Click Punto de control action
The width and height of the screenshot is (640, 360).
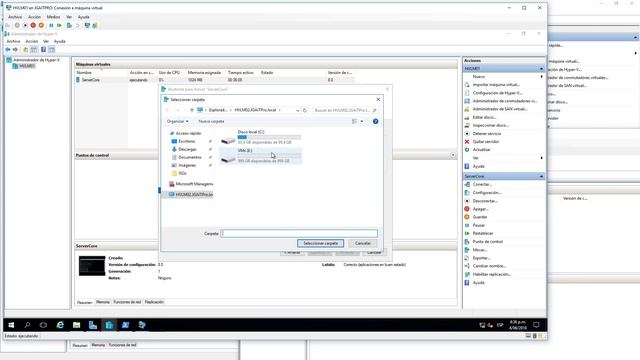click(487, 242)
